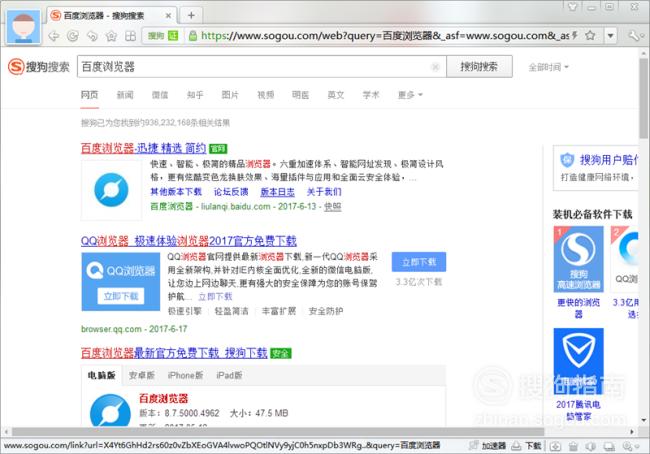Open QQ浏览器 极速体验浏览器2017官方免费下载 link
This screenshot has height=454, width=650.
pyautogui.click(x=189, y=241)
